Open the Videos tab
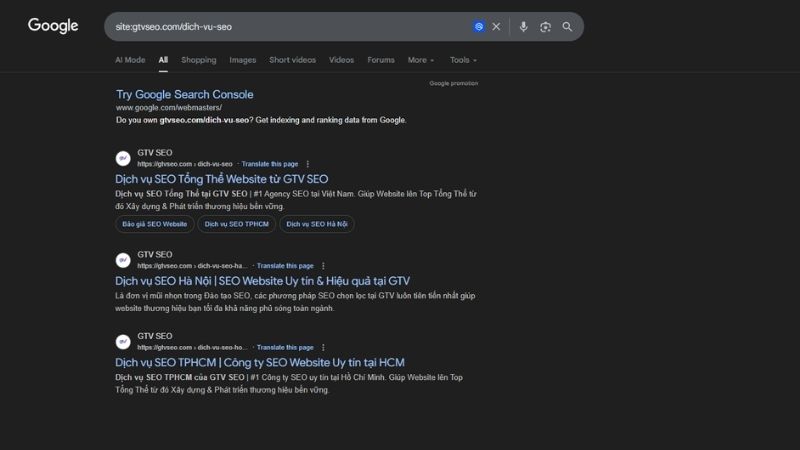 tap(341, 60)
